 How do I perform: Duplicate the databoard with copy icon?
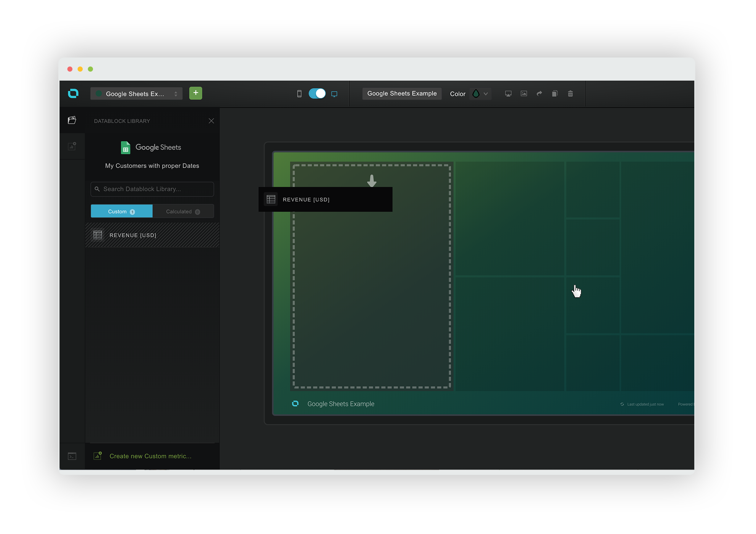tap(555, 94)
